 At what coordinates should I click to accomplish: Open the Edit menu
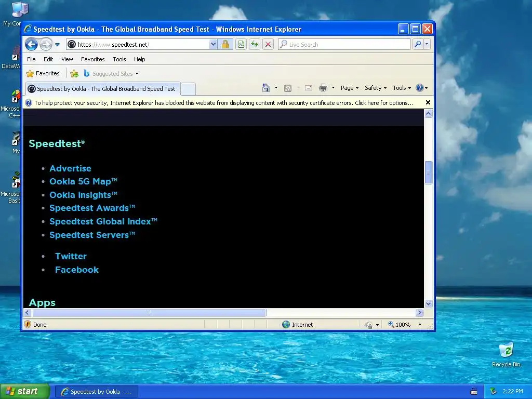48,59
